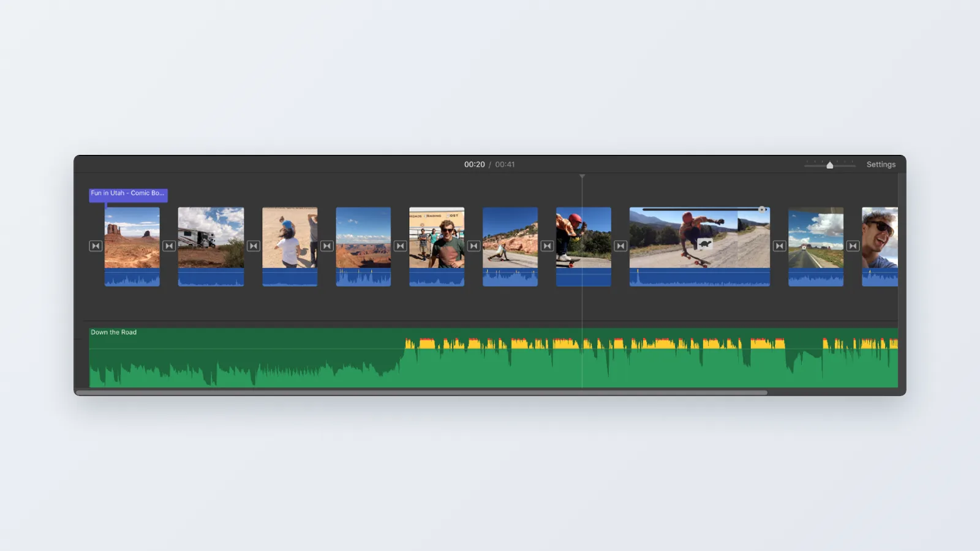Select transition between child clip and canyon clip

pos(327,246)
